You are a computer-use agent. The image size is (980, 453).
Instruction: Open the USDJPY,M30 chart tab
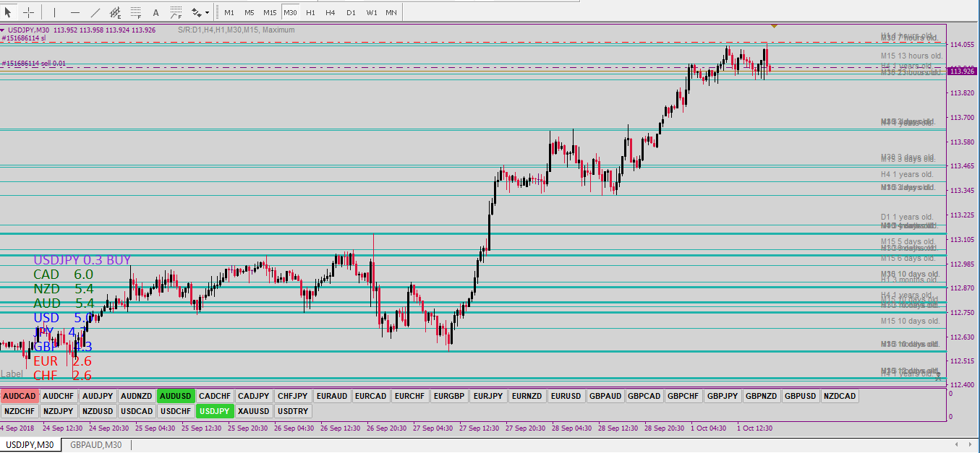[x=30, y=445]
